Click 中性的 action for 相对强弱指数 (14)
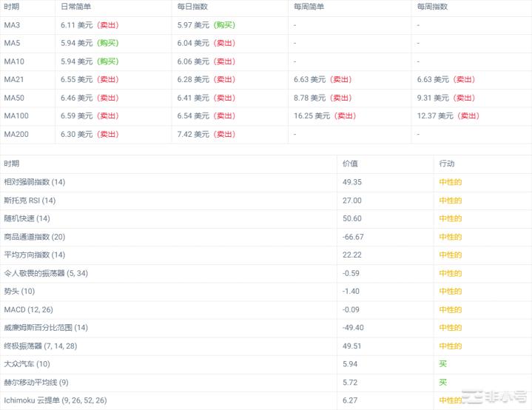The height and width of the screenshot is (410, 532). (x=450, y=182)
